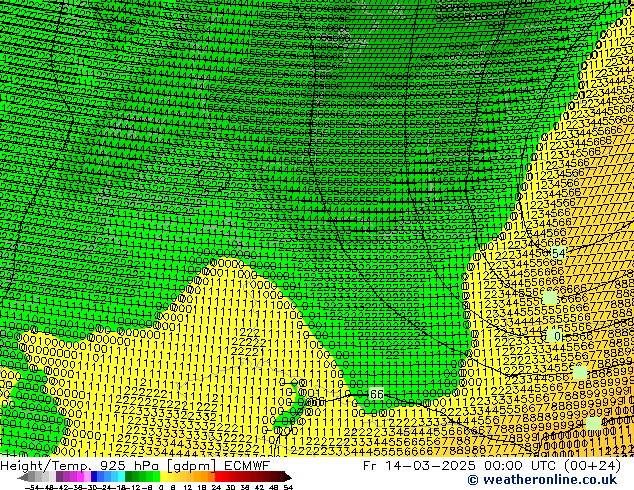Click the 'Height/Temp. 925 hPa [gdpm] ECMWF' title

[135, 465]
